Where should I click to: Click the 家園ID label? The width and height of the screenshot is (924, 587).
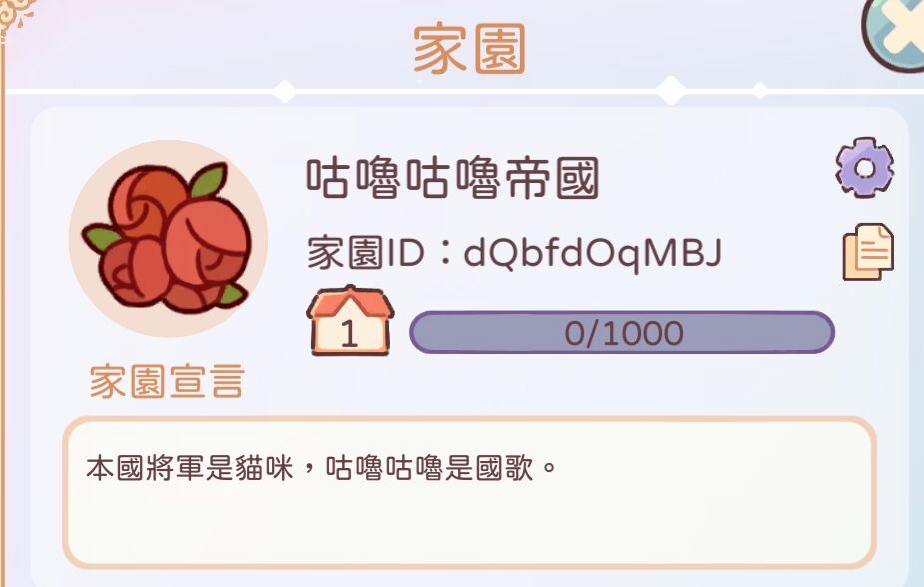[x=366, y=253]
